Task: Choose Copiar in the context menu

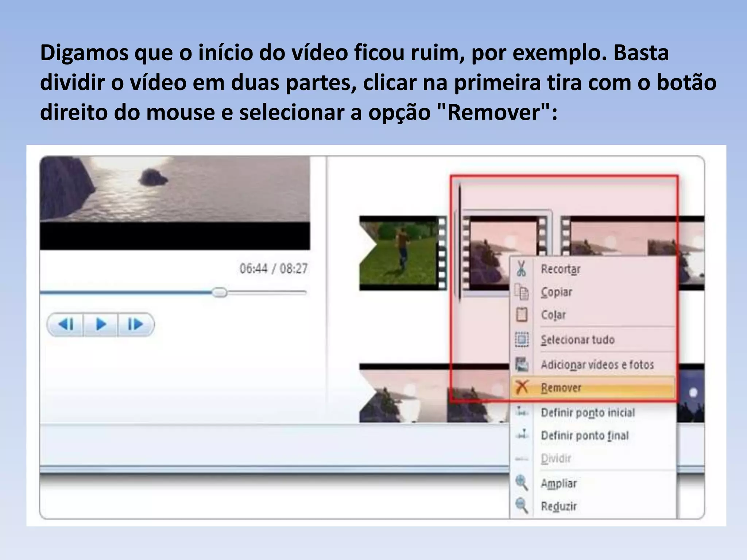Action: point(593,292)
